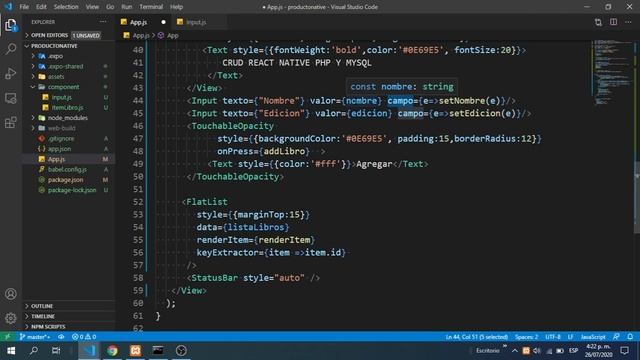Click the editor vertical scrollbar
This screenshot has width=640, height=360.
(x=637, y=198)
